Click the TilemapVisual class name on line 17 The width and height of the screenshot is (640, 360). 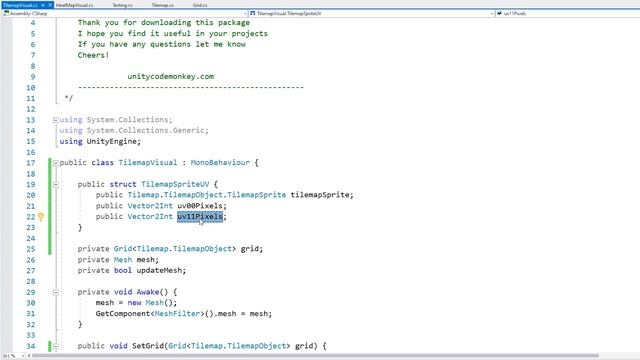[x=148, y=162]
